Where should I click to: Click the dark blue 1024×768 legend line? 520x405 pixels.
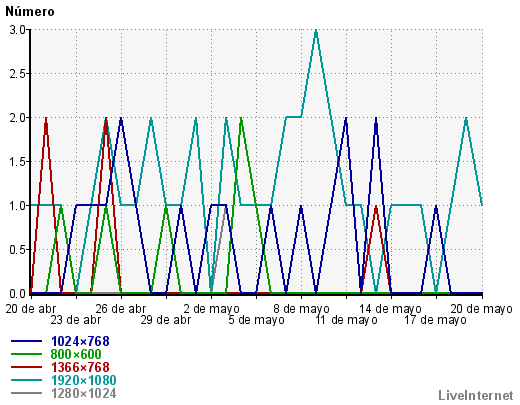point(27,341)
